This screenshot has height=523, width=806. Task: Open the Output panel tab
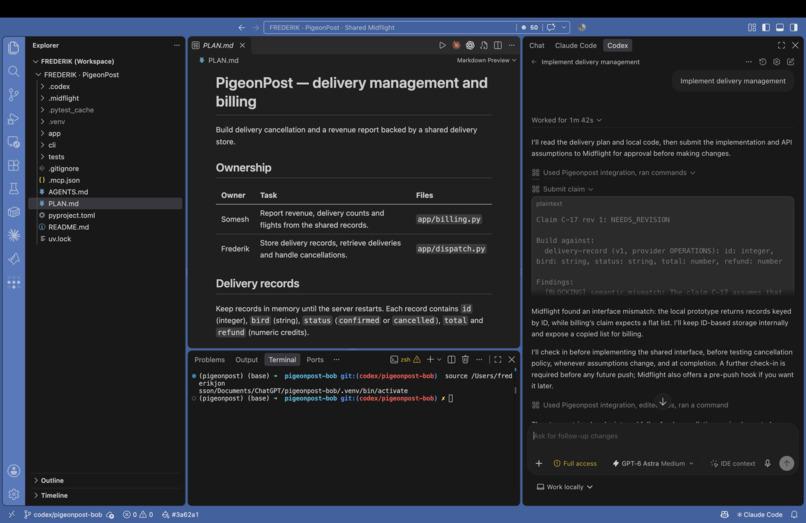(x=246, y=359)
